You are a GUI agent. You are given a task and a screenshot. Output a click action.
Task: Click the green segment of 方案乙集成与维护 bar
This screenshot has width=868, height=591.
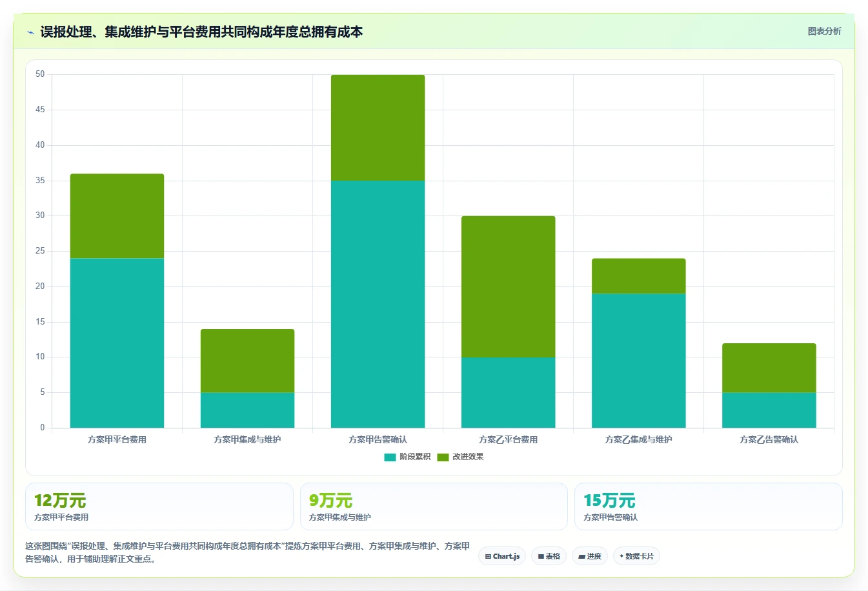tap(638, 276)
